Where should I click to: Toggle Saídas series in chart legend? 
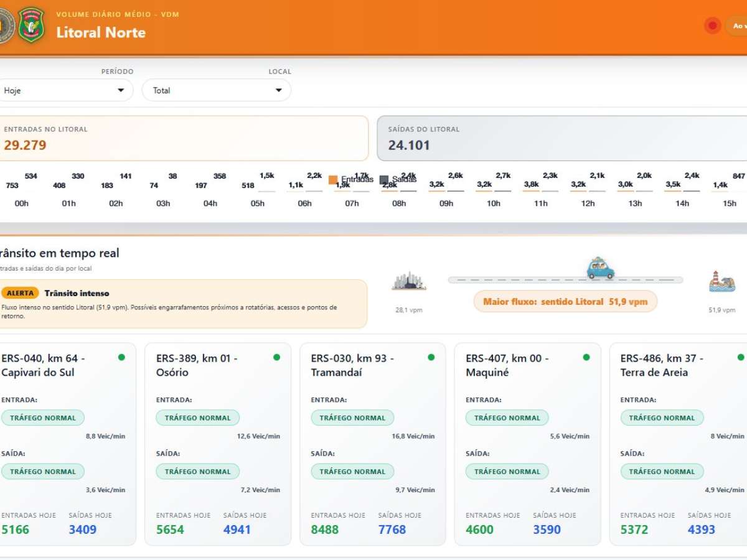[398, 180]
